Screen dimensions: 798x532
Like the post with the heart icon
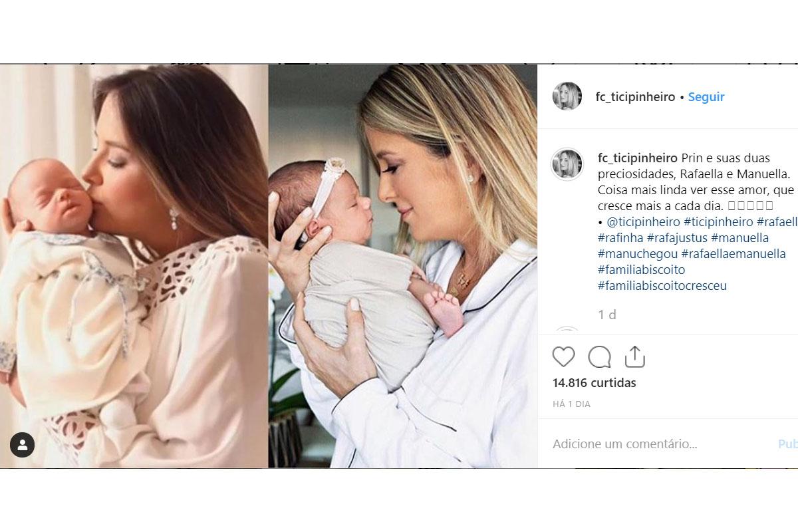[x=563, y=357]
